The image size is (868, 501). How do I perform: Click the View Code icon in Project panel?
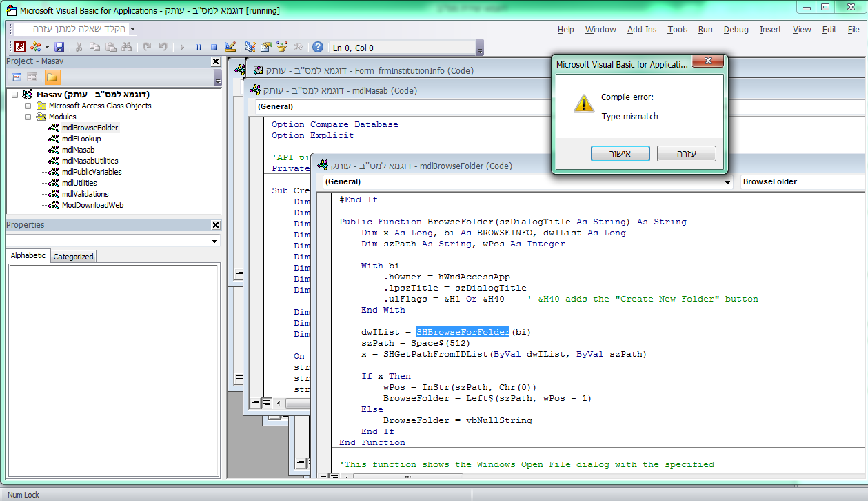click(17, 77)
